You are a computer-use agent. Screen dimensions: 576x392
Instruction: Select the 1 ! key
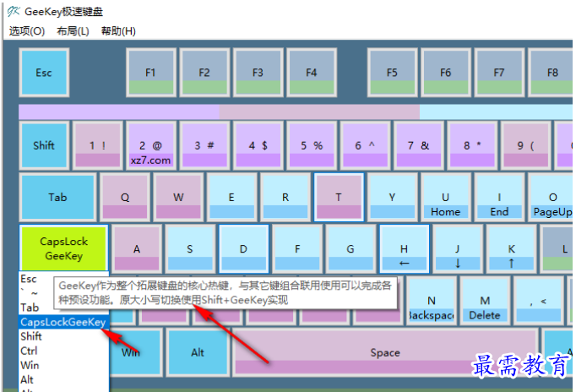click(x=97, y=145)
